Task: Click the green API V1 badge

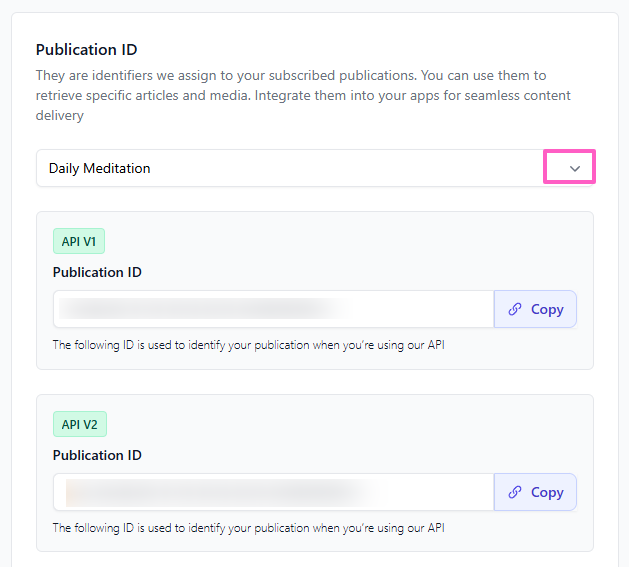Action: pos(79,241)
